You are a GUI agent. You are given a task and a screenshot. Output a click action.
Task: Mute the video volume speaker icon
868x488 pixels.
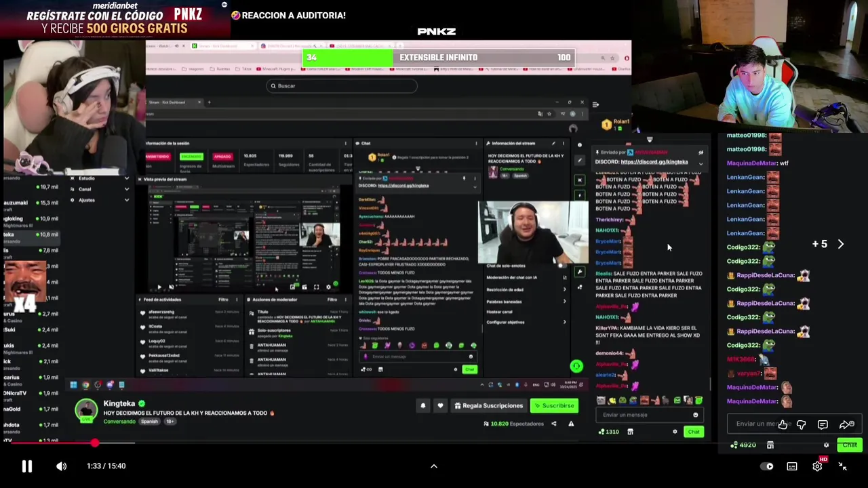[x=61, y=466]
